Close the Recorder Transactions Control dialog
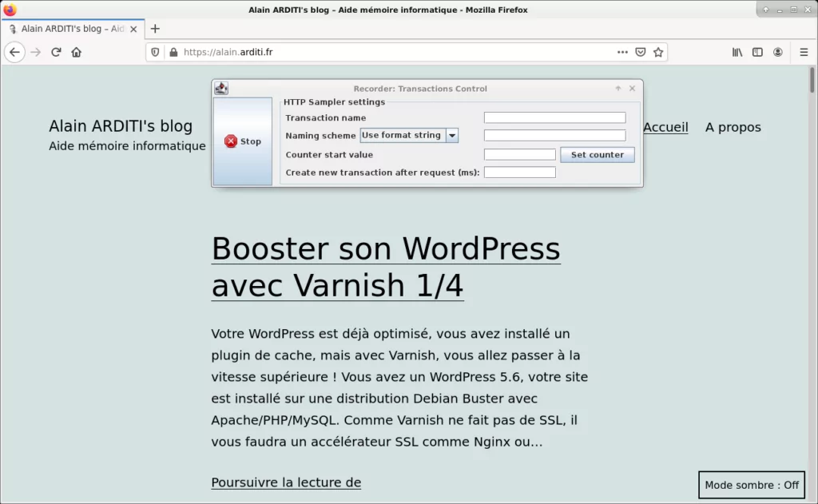This screenshot has height=504, width=818. 633,88
